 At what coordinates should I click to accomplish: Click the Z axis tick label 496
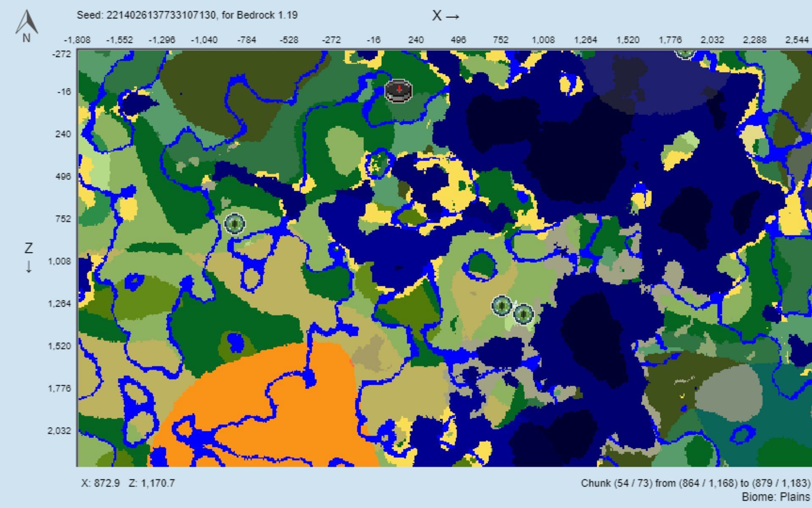click(x=63, y=176)
